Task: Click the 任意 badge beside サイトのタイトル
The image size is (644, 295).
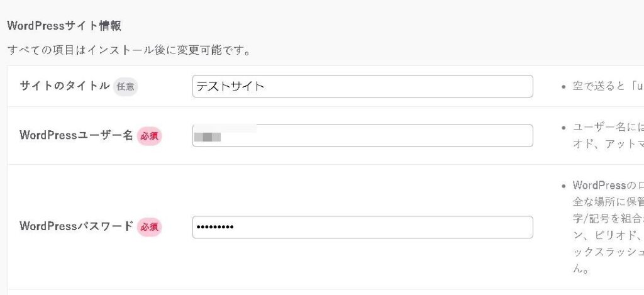Action: tap(125, 86)
